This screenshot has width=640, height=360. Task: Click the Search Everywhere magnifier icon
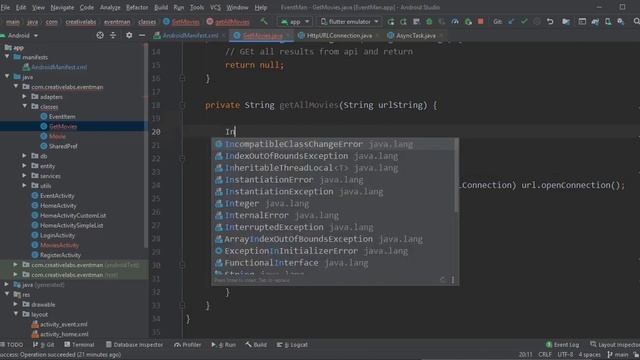[x=636, y=22]
